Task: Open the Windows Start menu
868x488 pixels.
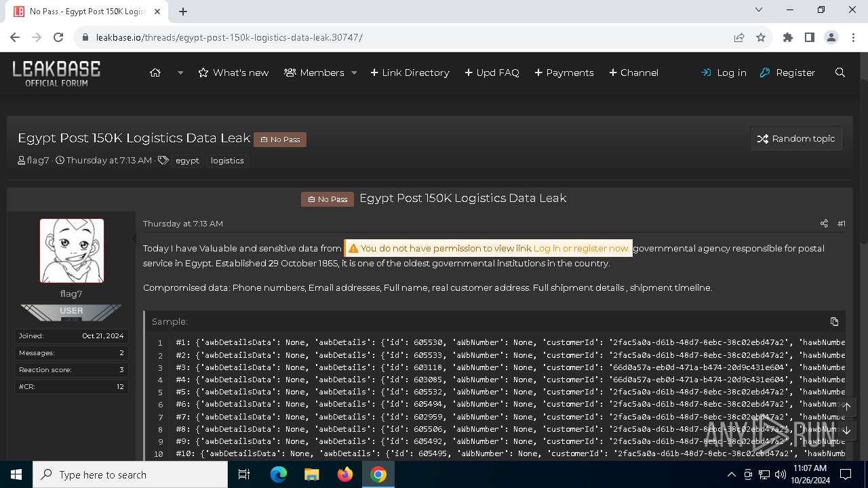Action: [x=16, y=474]
